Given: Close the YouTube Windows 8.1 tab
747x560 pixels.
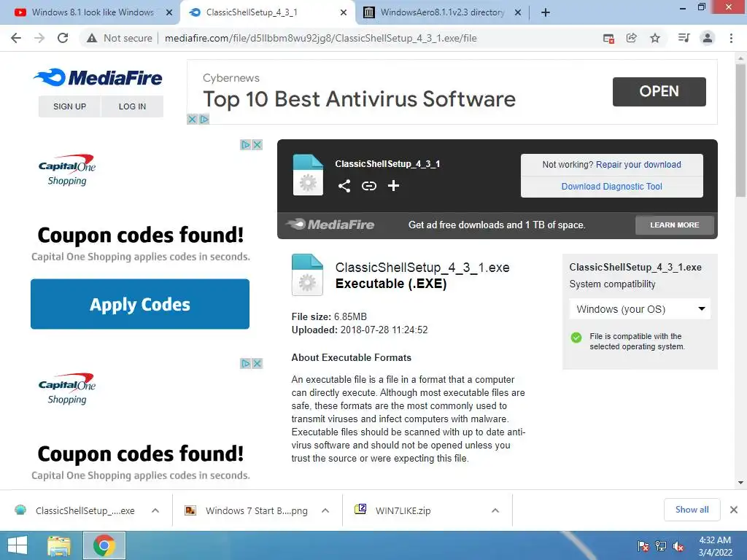Looking at the screenshot, I should (169, 12).
